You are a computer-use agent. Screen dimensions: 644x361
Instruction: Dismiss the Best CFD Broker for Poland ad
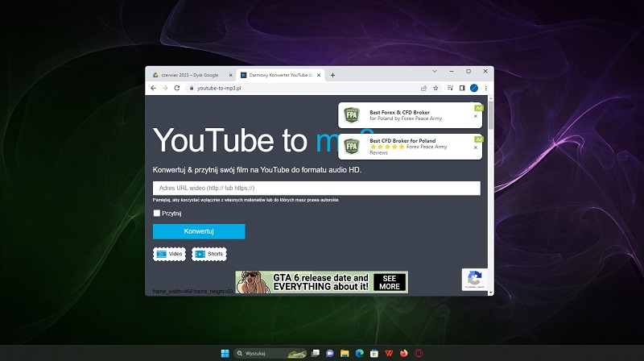[x=476, y=147]
